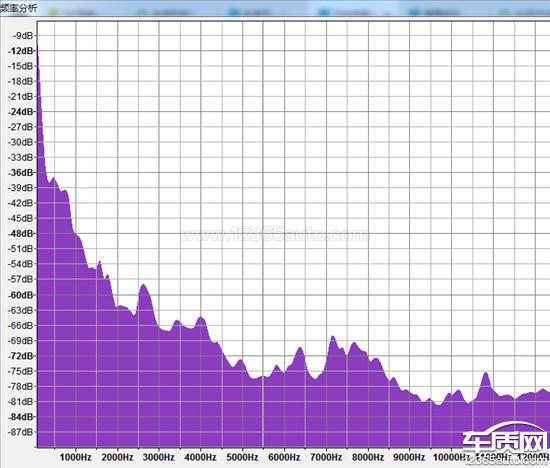Screen dimensions: 550x468
Task: Click the -78dB axis label
Action: click(21, 386)
